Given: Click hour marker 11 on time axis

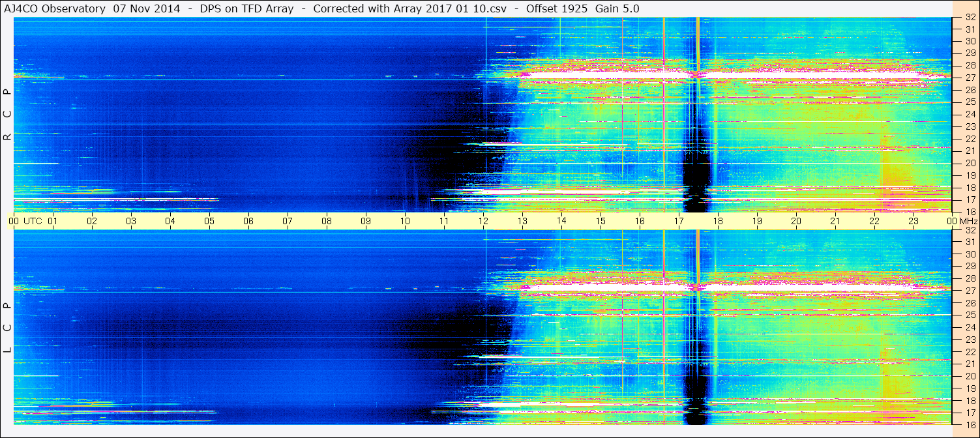Looking at the screenshot, I should [444, 221].
